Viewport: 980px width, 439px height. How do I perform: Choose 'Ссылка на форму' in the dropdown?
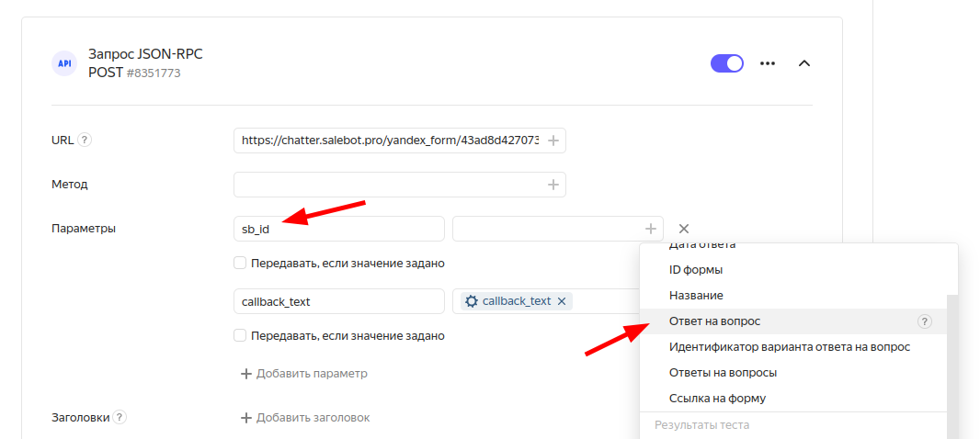(x=717, y=399)
